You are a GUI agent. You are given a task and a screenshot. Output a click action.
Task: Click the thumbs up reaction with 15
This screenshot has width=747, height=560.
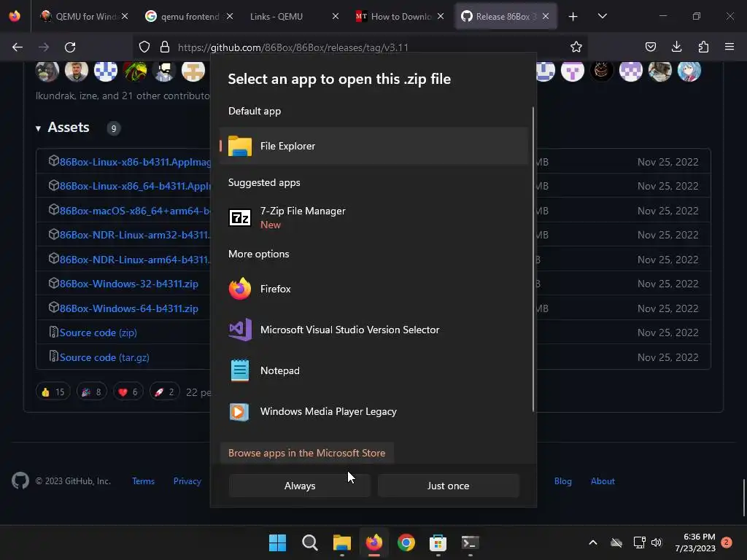[53, 392]
